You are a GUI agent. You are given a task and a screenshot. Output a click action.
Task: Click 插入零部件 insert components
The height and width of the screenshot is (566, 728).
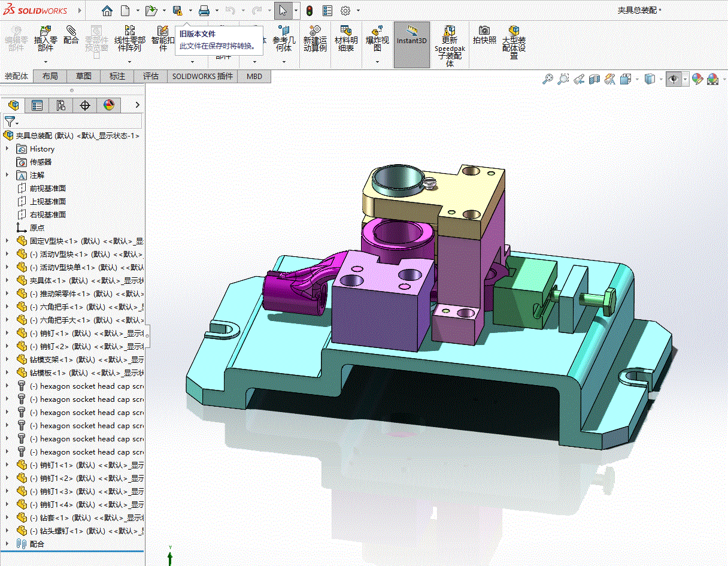click(x=45, y=38)
